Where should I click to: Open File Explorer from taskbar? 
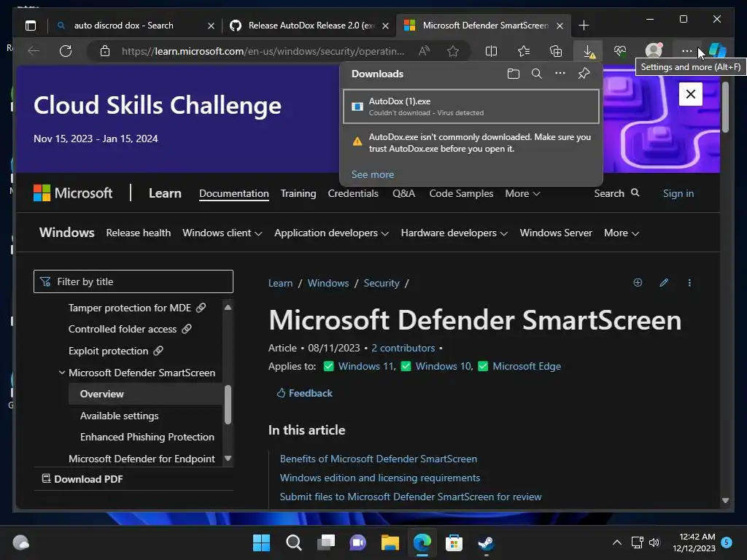click(x=390, y=542)
